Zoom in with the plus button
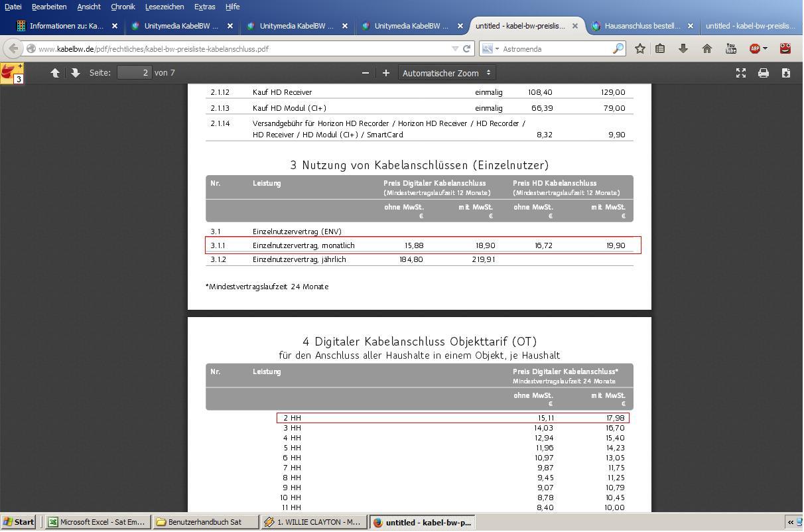Screen dimensions: 804x532 (385, 73)
